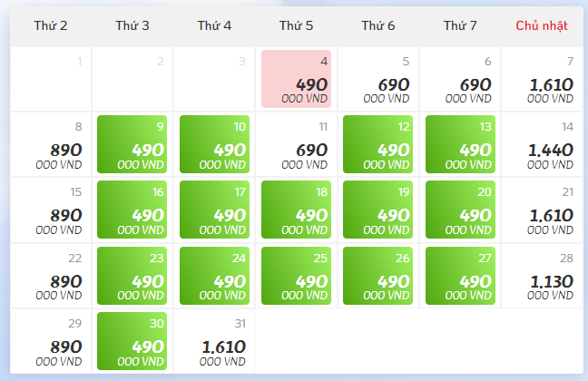Select date 21 with 1,610 fare
This screenshot has height=381, width=588.
coord(542,210)
